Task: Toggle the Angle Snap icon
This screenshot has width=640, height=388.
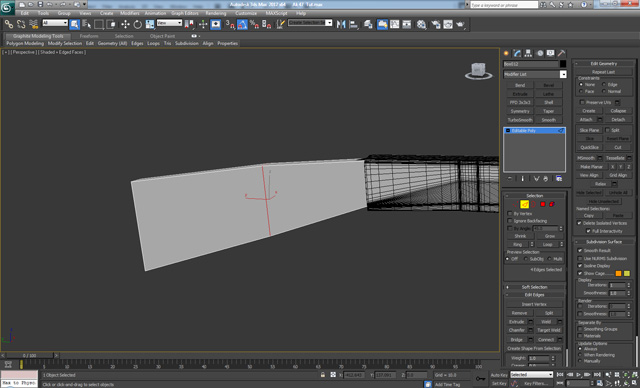Action: 242,24
